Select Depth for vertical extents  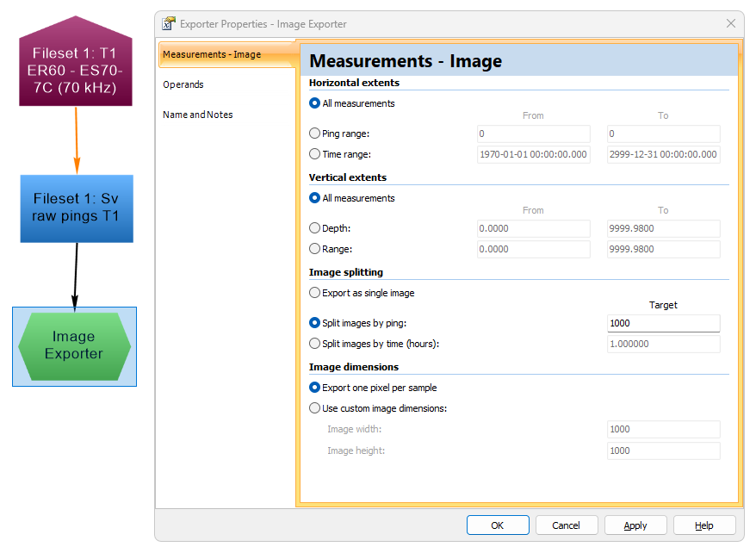[x=314, y=228]
